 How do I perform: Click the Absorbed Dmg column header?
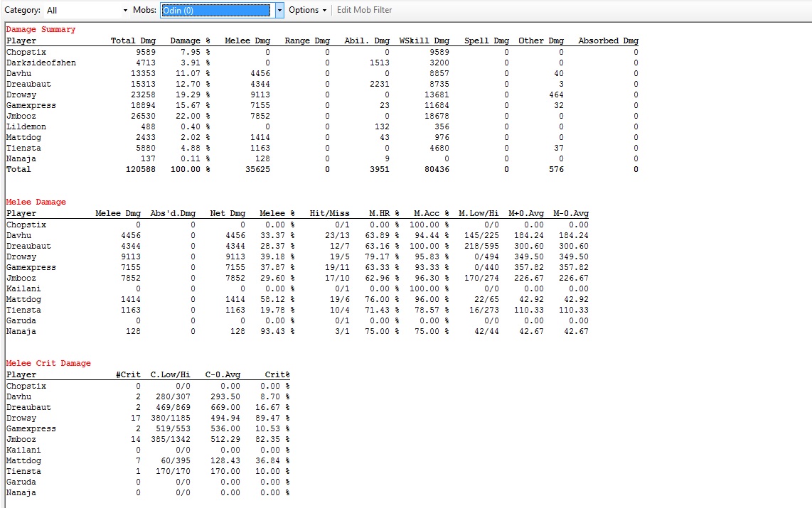608,41
